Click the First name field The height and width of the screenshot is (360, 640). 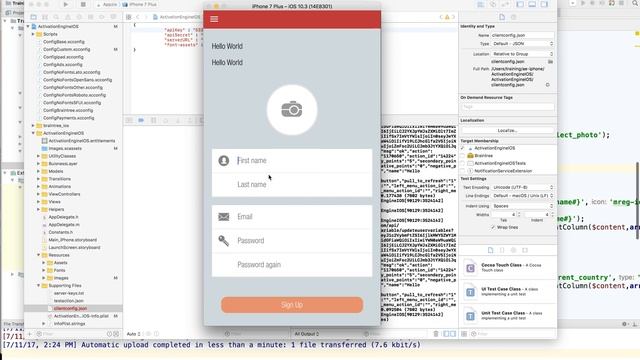click(292, 161)
